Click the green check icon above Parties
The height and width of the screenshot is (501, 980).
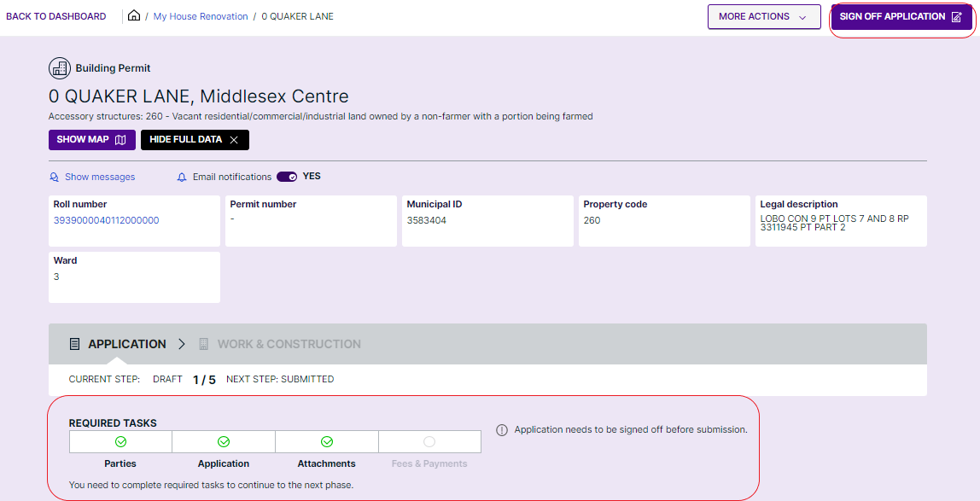pyautogui.click(x=120, y=440)
